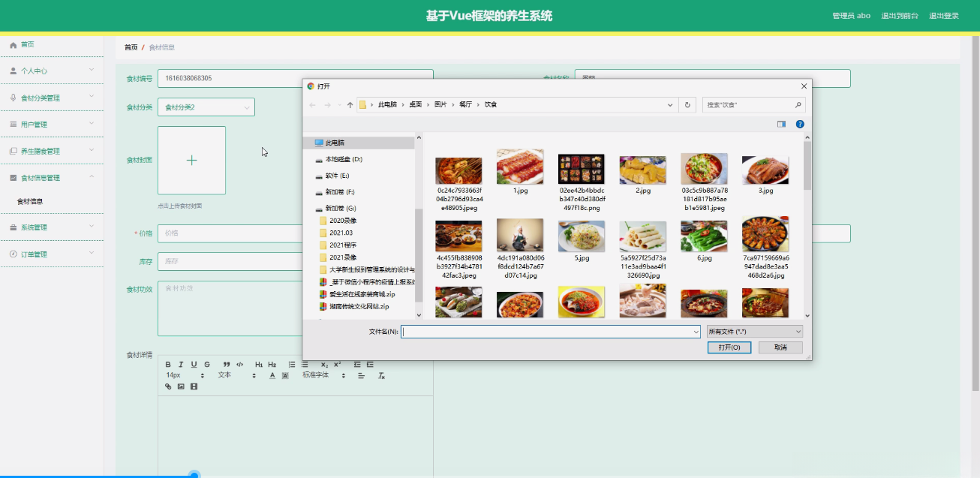
Task: Click the search magnifier in the file dialog
Action: point(798,104)
